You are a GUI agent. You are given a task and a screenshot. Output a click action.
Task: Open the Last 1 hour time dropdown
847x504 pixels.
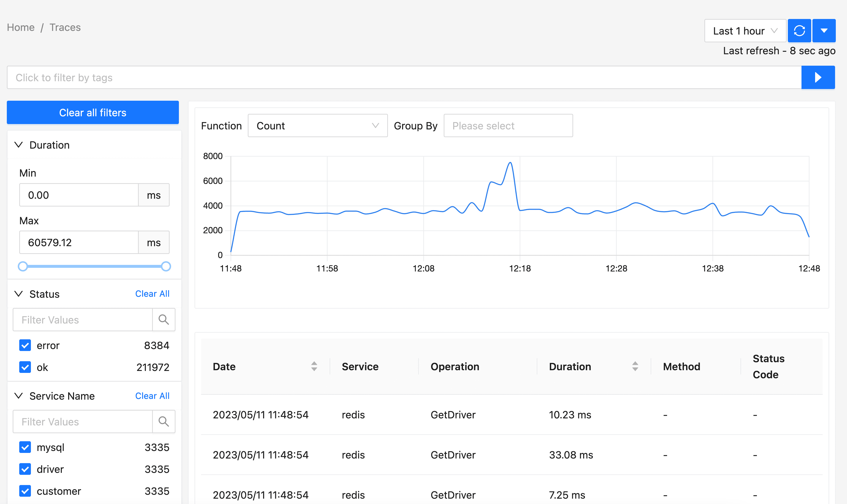pos(745,31)
